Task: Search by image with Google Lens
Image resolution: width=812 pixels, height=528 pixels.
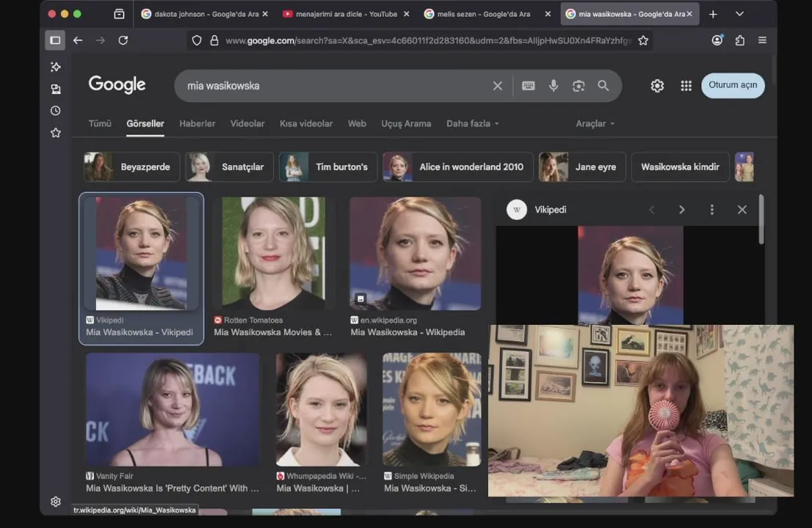Action: pyautogui.click(x=578, y=86)
